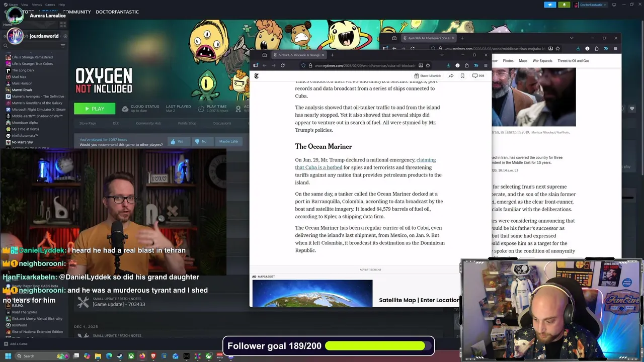Click the green PLAY button in Steam

[x=95, y=109]
